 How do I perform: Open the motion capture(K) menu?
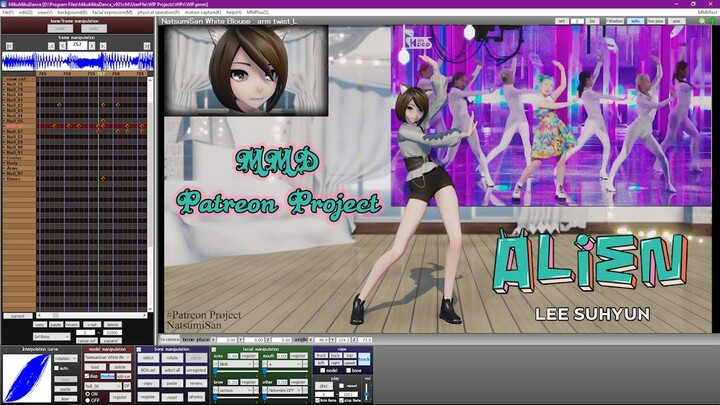[202, 12]
